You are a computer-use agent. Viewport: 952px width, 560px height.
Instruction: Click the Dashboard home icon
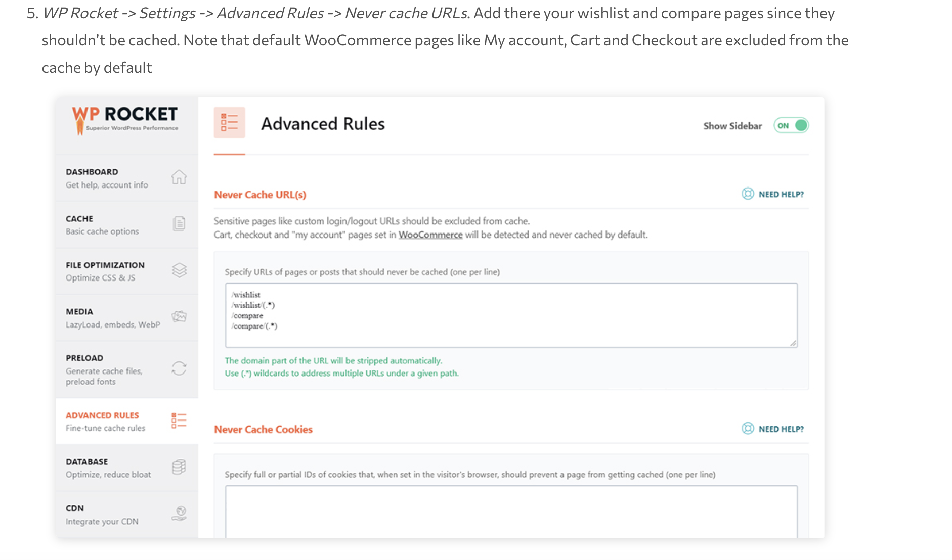[179, 177]
